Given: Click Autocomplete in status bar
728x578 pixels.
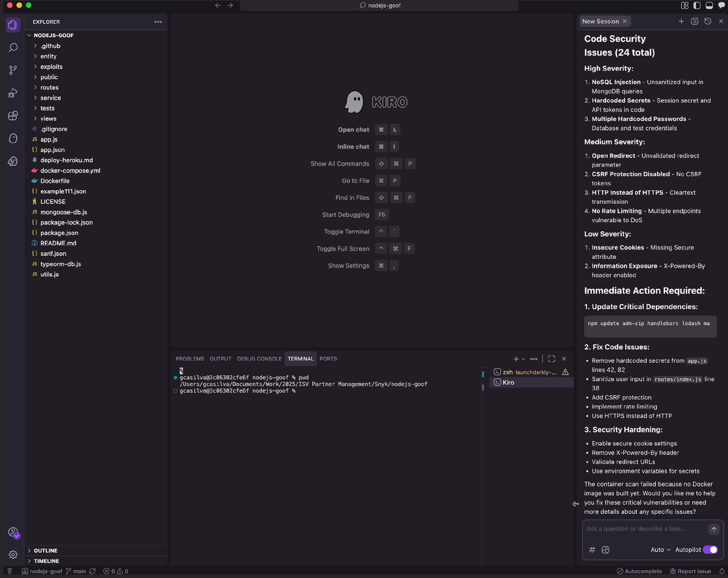Looking at the screenshot, I should [x=639, y=571].
